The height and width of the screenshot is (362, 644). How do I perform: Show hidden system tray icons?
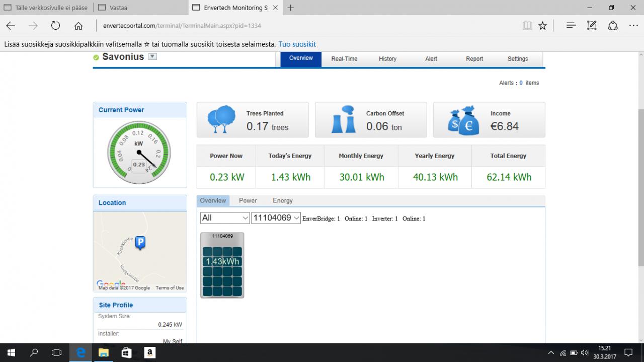pyautogui.click(x=551, y=353)
